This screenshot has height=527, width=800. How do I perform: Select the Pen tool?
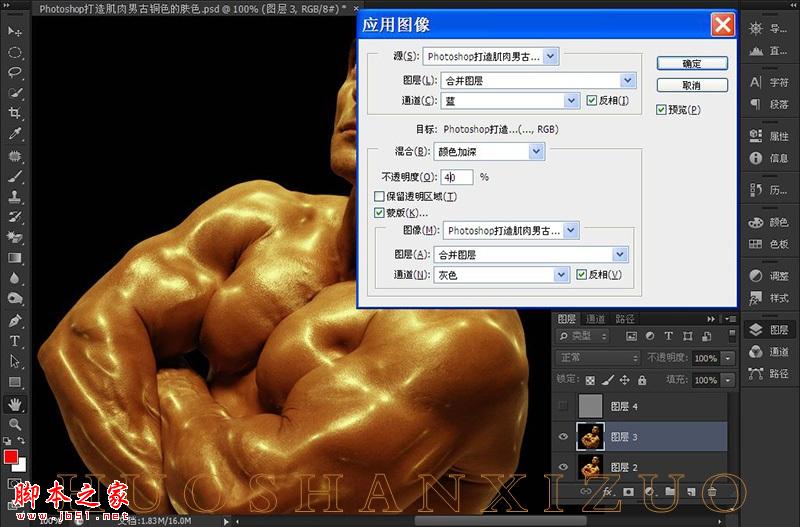click(x=15, y=321)
